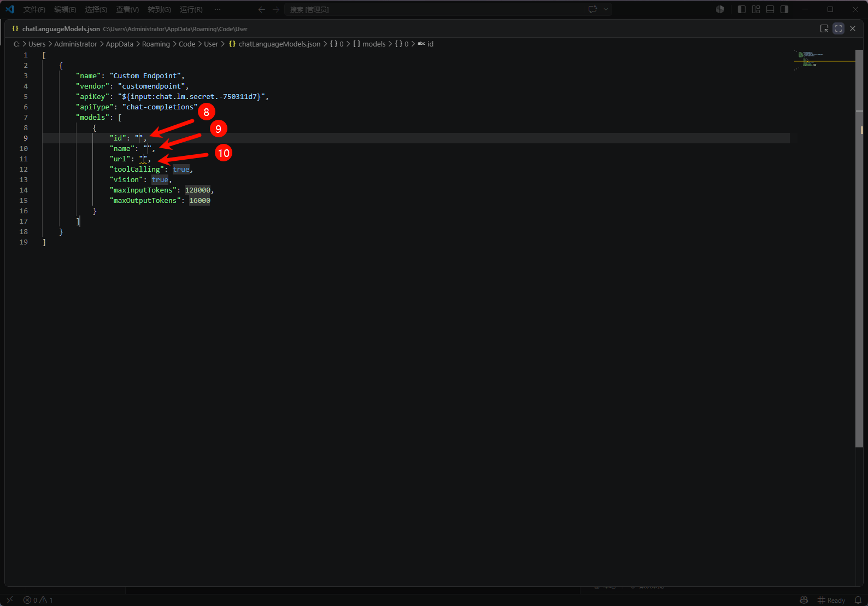Screen dimensions: 868x606
Task: Click the "customendpoint" vendor value
Action: pyautogui.click(x=151, y=86)
